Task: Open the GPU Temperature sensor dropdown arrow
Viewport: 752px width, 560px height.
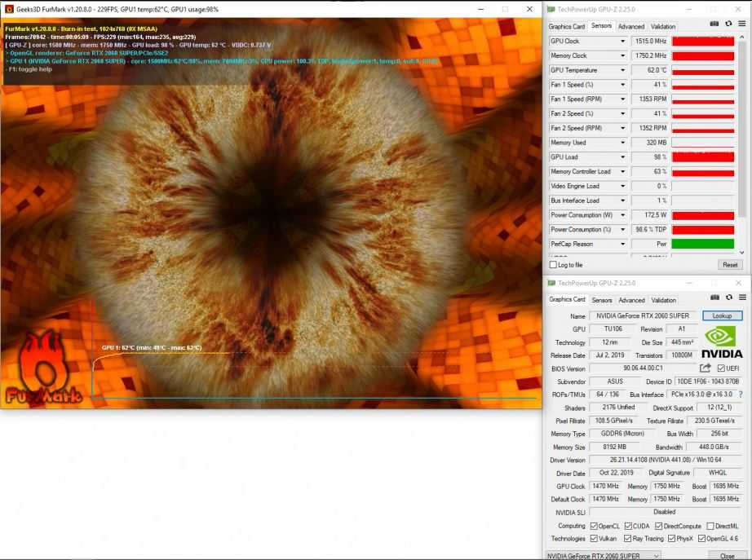Action: click(x=623, y=70)
